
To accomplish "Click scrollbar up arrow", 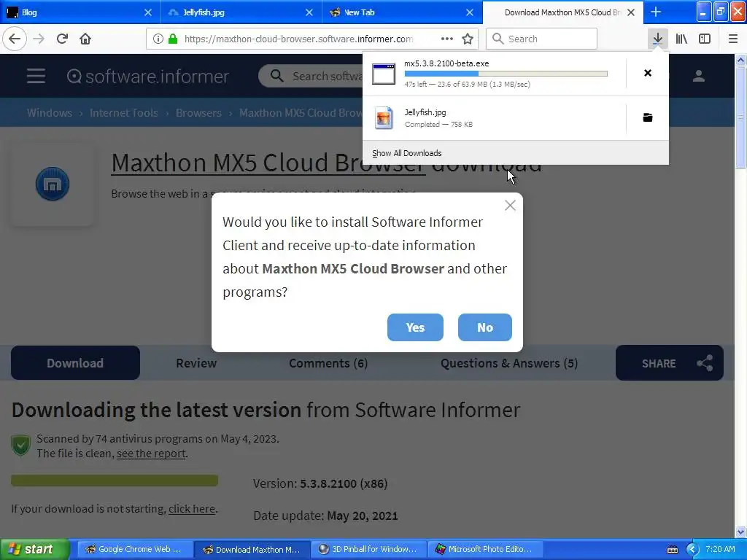I will [x=740, y=60].
